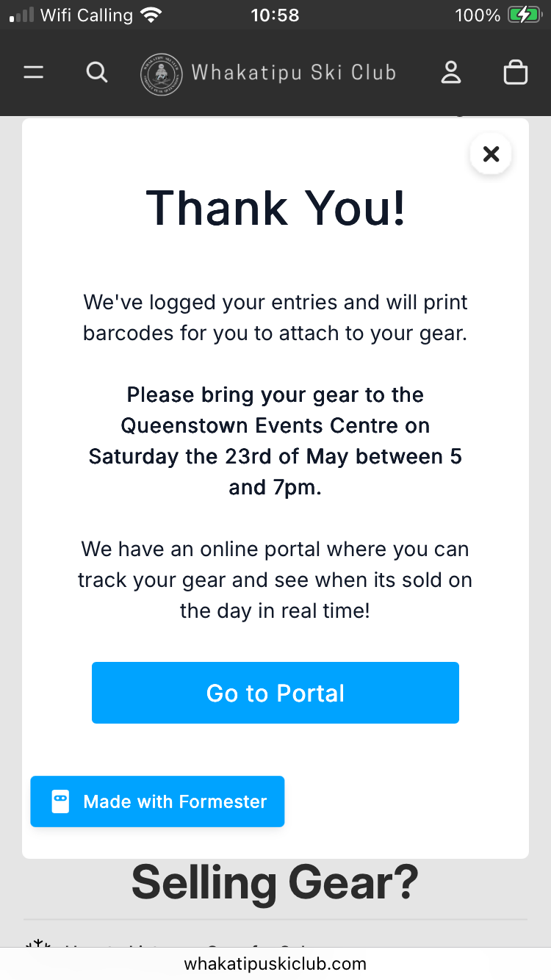551x980 pixels.
Task: Click the Formester robot icon
Action: pyautogui.click(x=60, y=801)
